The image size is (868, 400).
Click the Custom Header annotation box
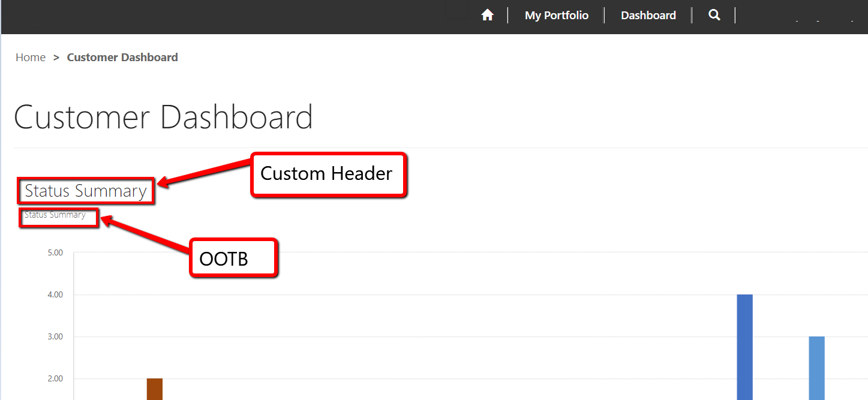coord(328,174)
